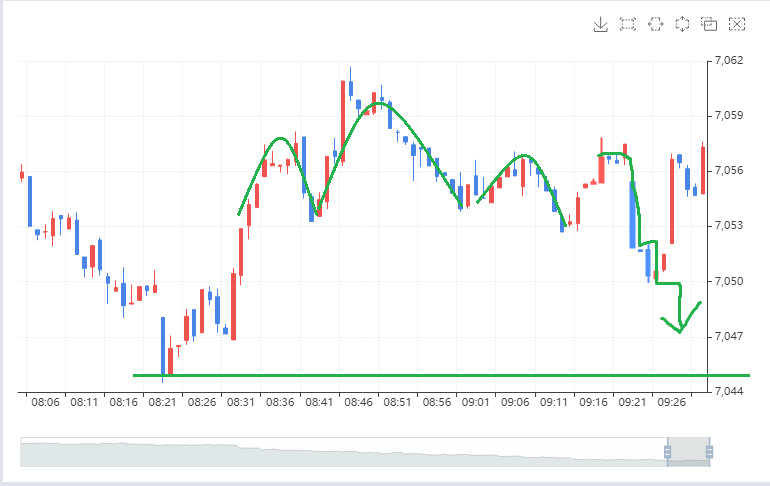Click the selected window of the data zoom bar

click(688, 452)
